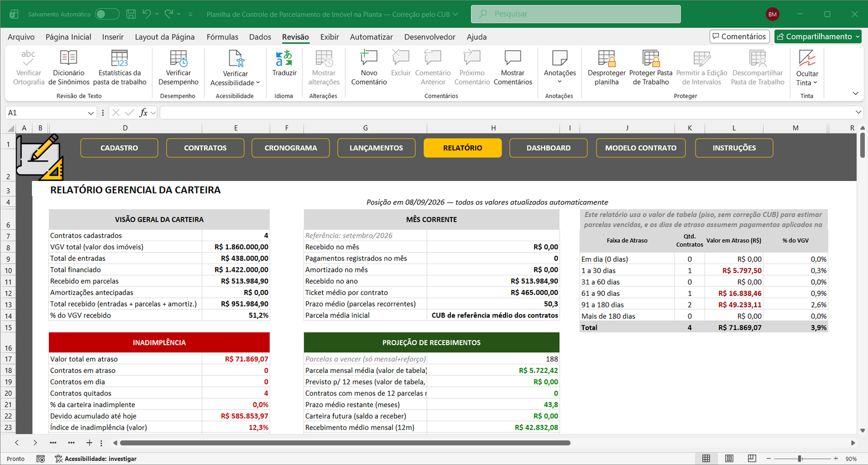Click Permitir a Edição de Intervalos
Viewport: 868px width, 465px height.
[x=701, y=67]
